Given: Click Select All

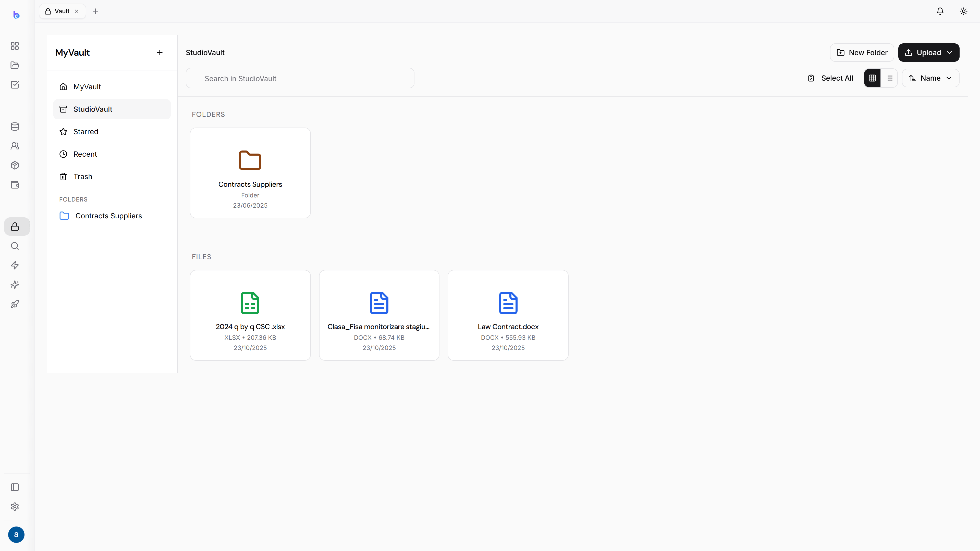Looking at the screenshot, I should 830,78.
